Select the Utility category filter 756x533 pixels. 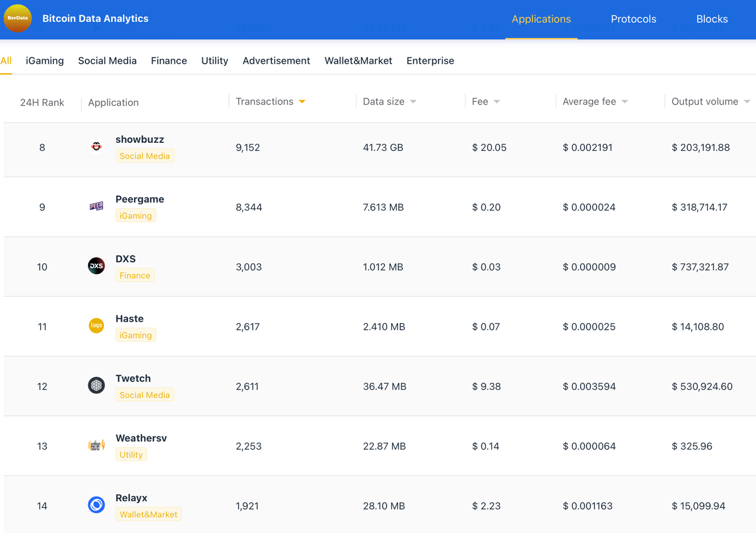(x=215, y=60)
